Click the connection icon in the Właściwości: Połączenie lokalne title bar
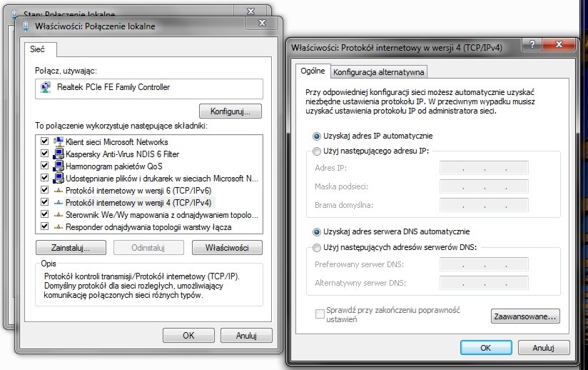The width and height of the screenshot is (588, 370). [26, 26]
